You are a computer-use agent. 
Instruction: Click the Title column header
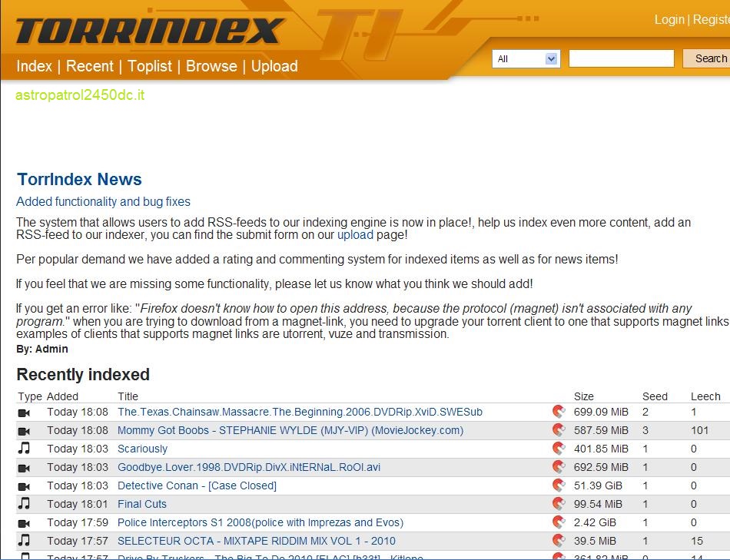128,396
